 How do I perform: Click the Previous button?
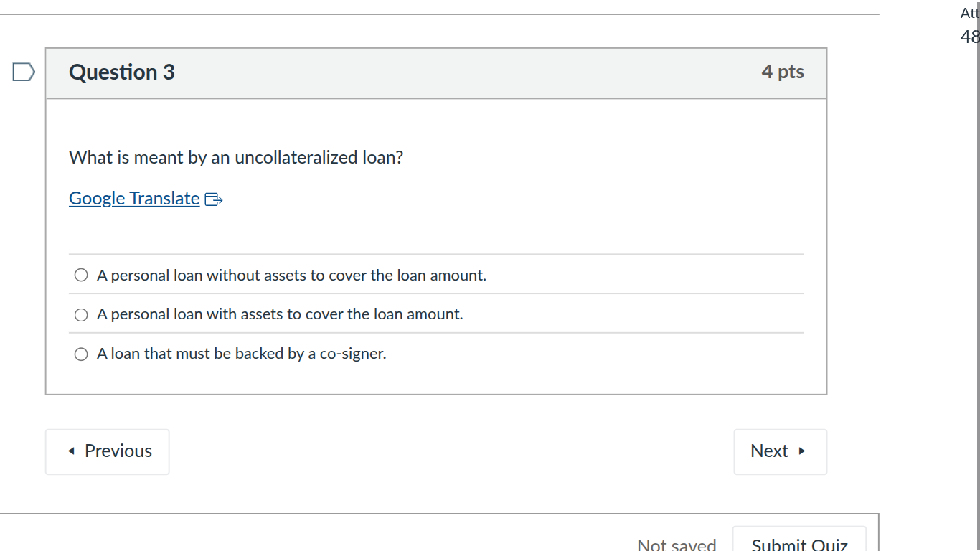(x=107, y=451)
